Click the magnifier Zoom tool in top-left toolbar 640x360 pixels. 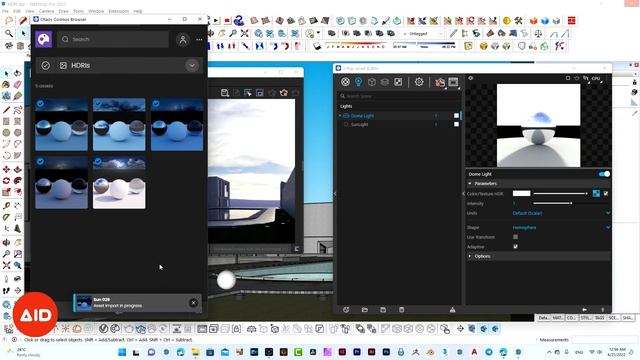pos(9,33)
